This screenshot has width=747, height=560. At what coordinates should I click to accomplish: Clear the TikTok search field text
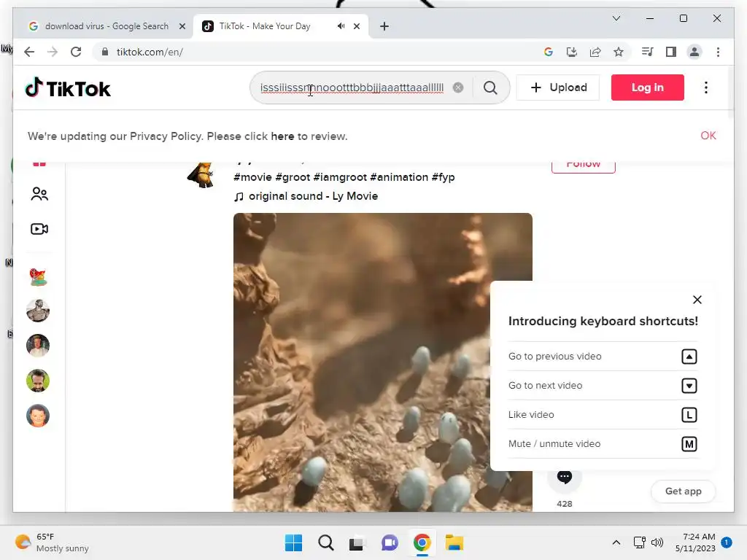tap(458, 87)
